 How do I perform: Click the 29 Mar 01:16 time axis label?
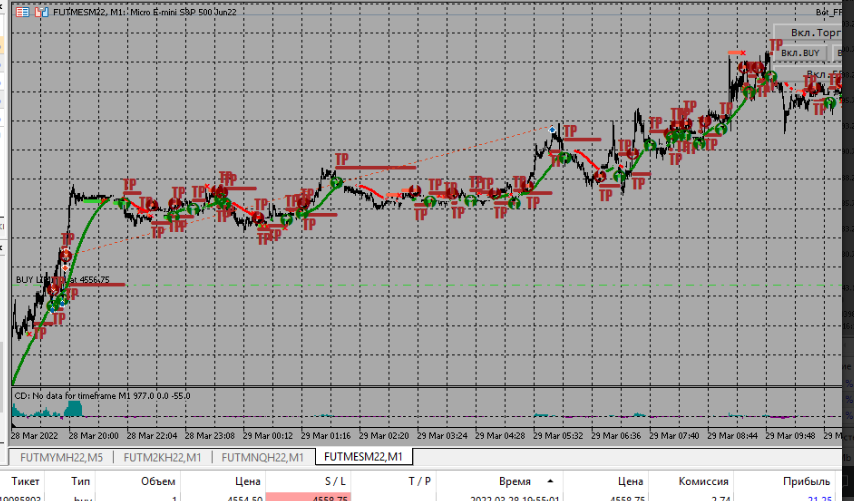326,436
